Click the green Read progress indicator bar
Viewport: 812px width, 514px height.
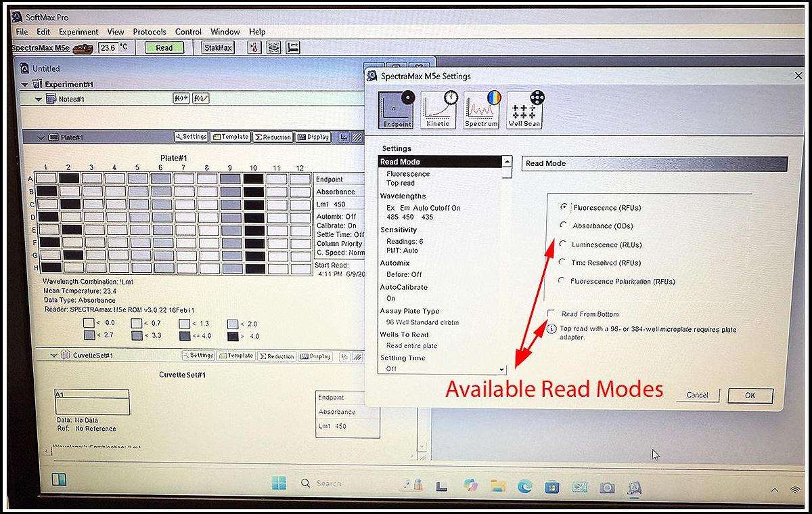point(164,47)
